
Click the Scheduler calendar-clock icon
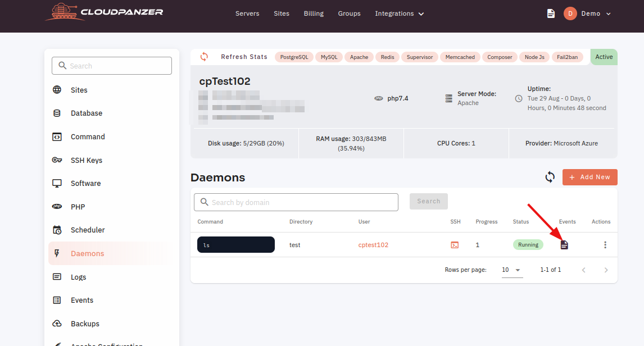coord(57,230)
